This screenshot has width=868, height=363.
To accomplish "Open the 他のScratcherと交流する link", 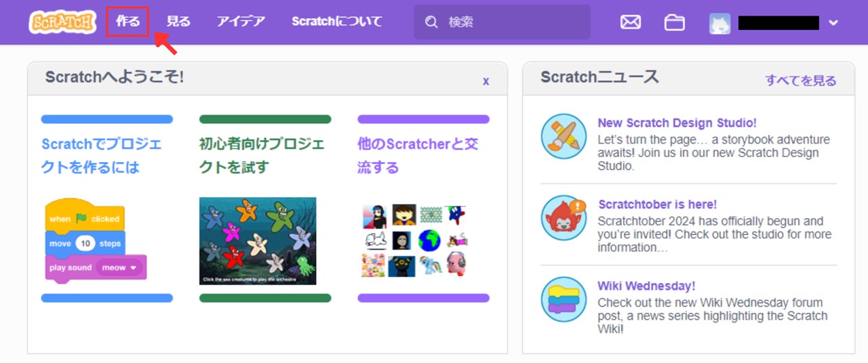I will click(418, 155).
